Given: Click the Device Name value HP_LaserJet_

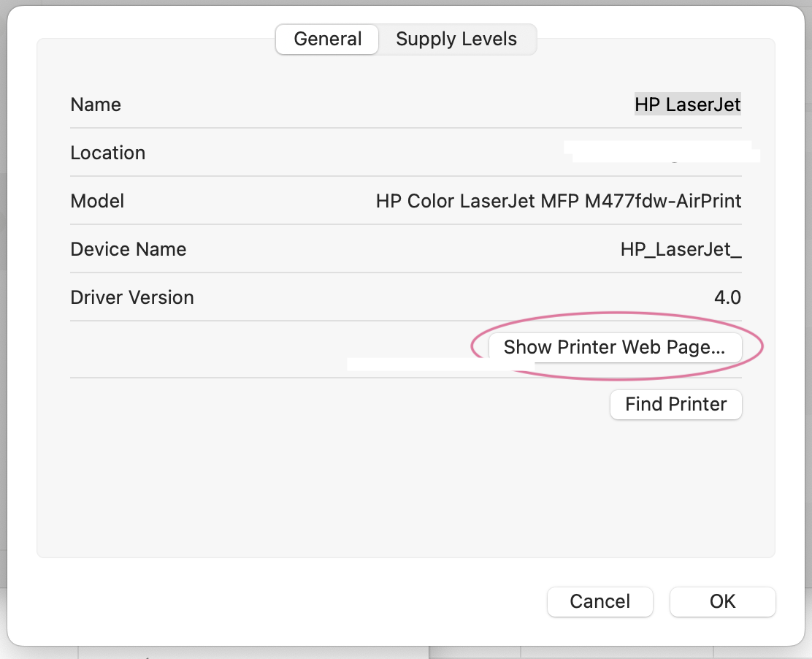Looking at the screenshot, I should pyautogui.click(x=680, y=248).
